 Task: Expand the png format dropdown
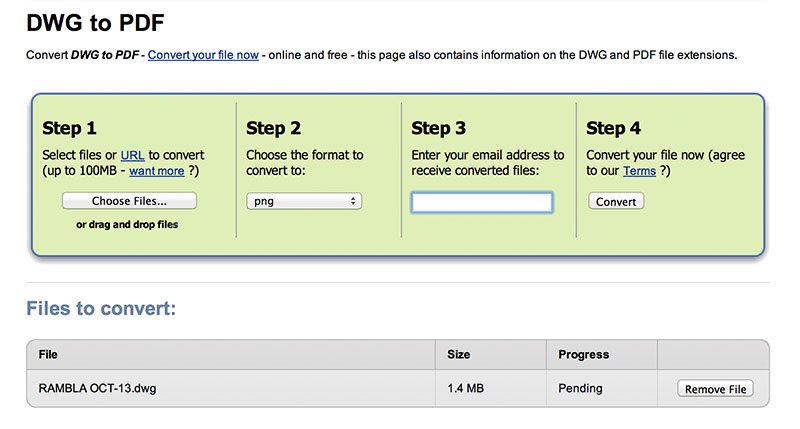303,202
